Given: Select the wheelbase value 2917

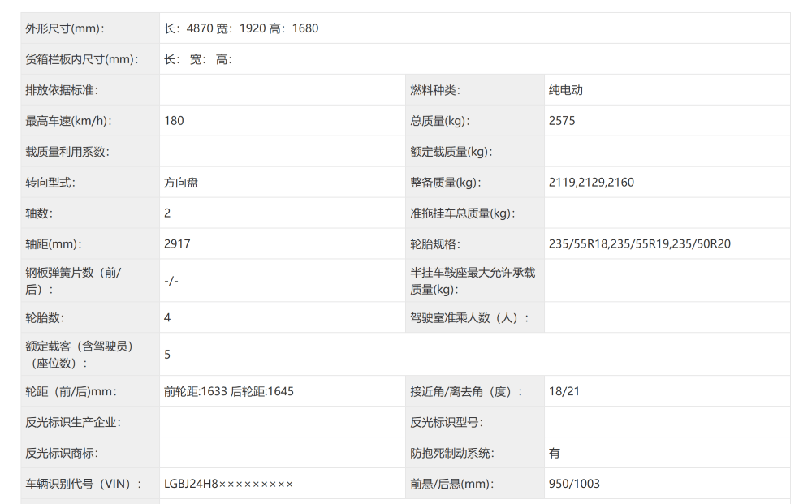Looking at the screenshot, I should coord(176,243).
